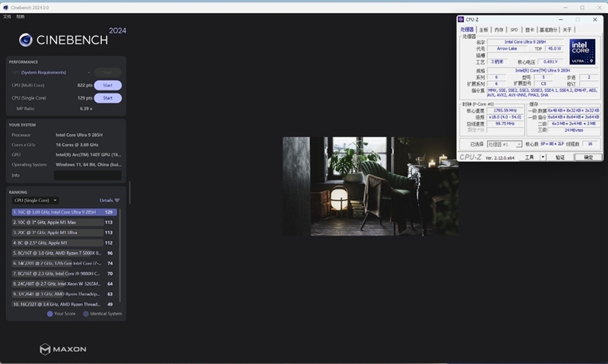Click the Your Score legend dot
Viewport: 608px width, 364px height.
point(50,313)
